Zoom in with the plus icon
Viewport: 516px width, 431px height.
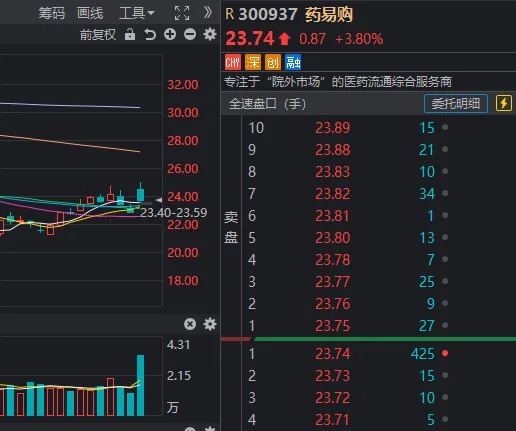(170, 34)
